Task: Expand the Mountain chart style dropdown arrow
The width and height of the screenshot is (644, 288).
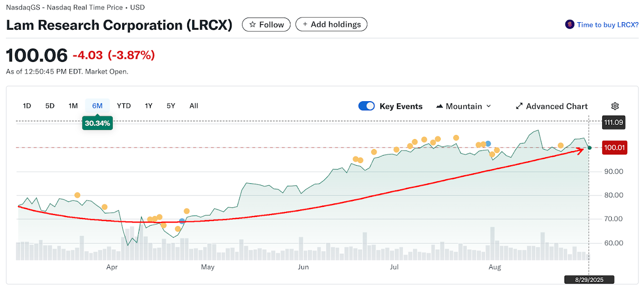Action: pyautogui.click(x=489, y=106)
